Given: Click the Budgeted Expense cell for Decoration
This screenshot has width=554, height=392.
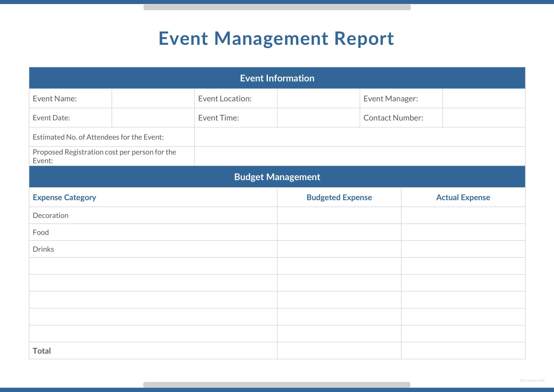Looking at the screenshot, I should pos(339,215).
